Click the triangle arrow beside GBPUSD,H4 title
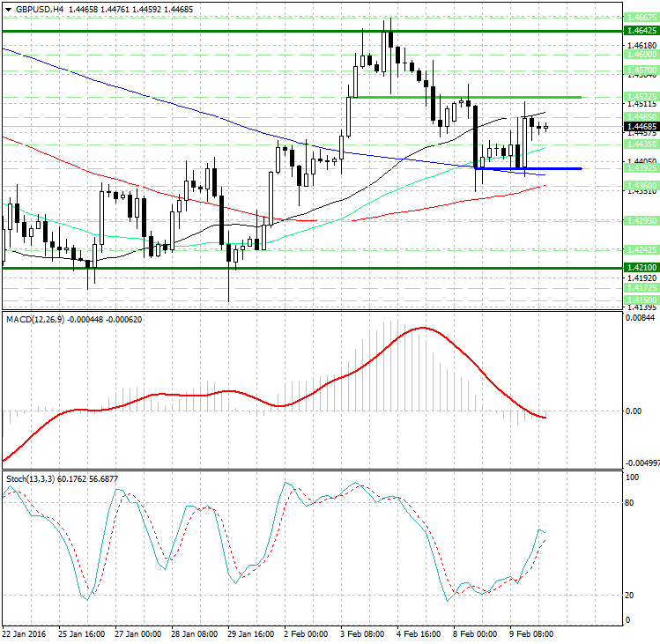The height and width of the screenshot is (644, 660). [x=9, y=10]
